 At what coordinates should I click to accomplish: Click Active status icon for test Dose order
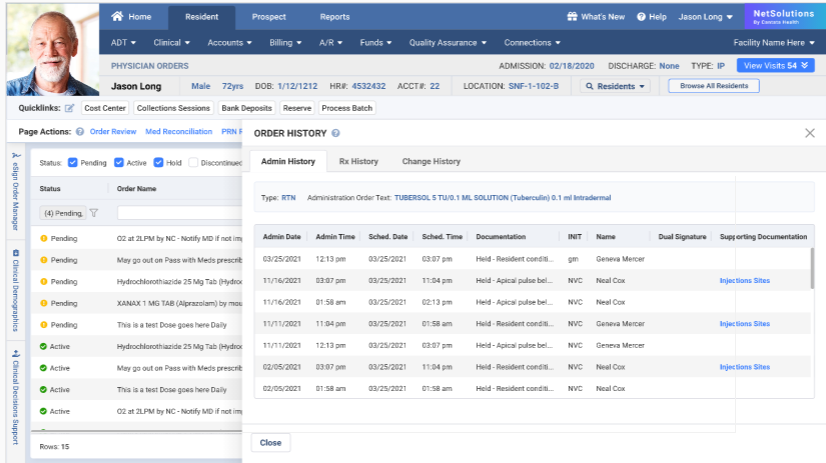(43, 389)
